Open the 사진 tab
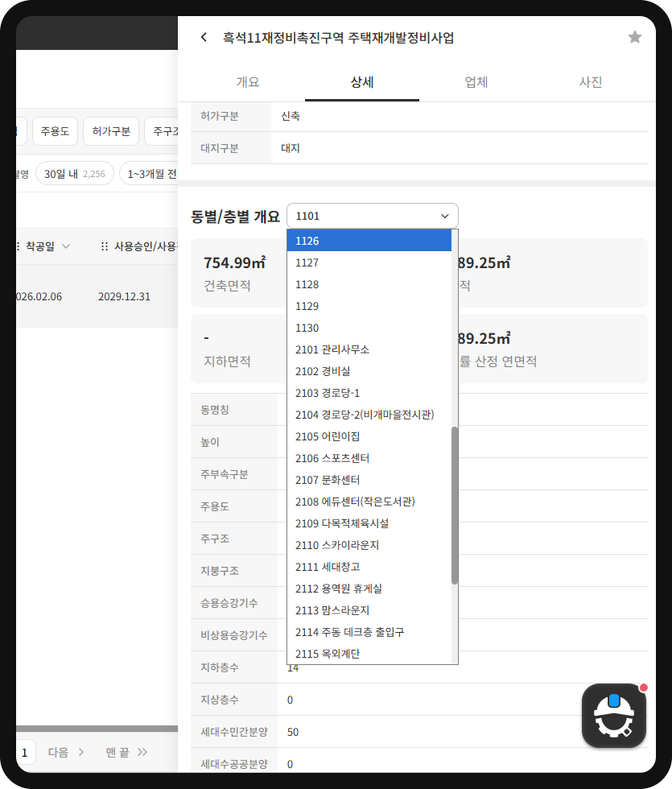 591,82
